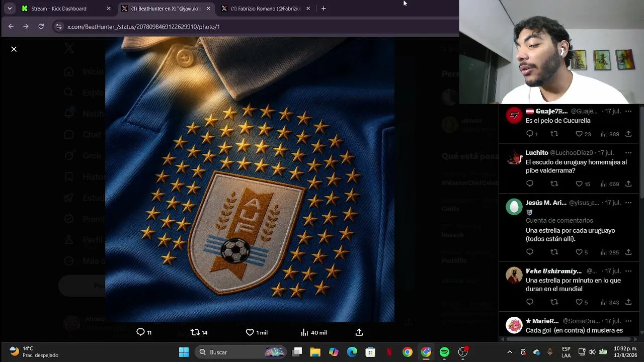Like the Uruguay shirt photo
The width and height of the screenshot is (644, 362).
point(257,332)
